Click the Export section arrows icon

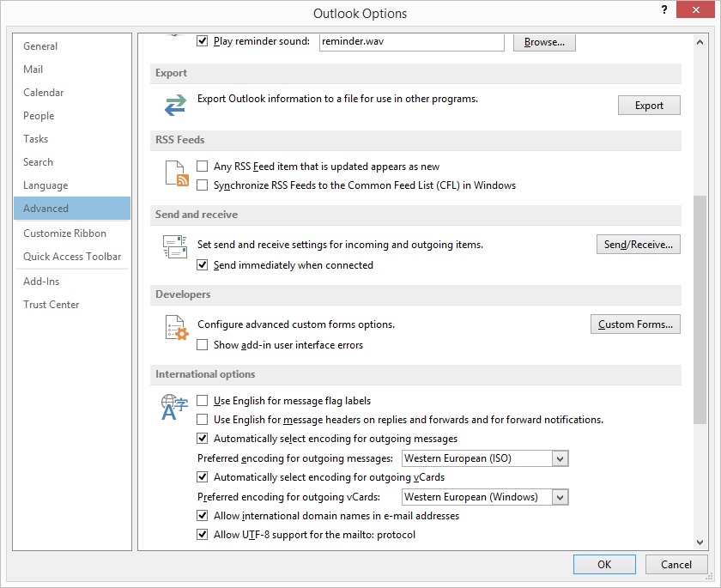175,106
